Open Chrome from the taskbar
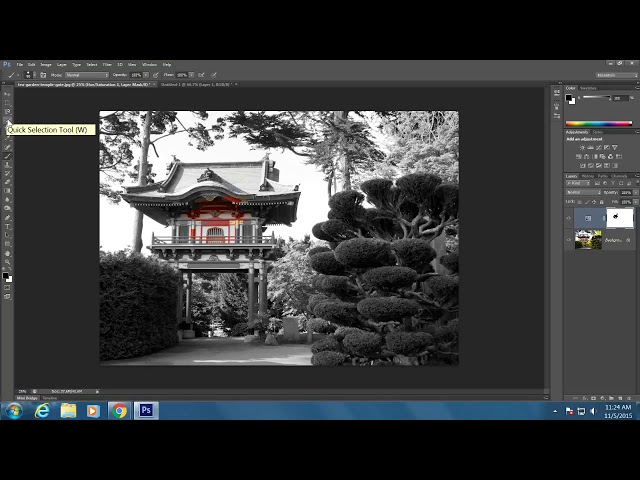The width and height of the screenshot is (640, 480). [x=119, y=411]
